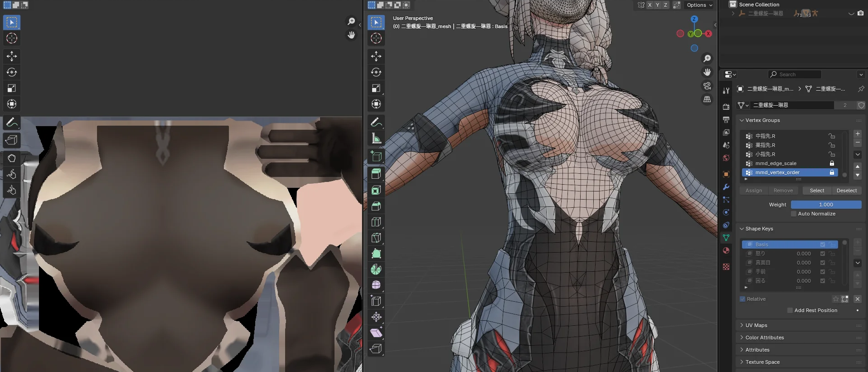Adjust the vertex group Weight slider

[826, 205]
